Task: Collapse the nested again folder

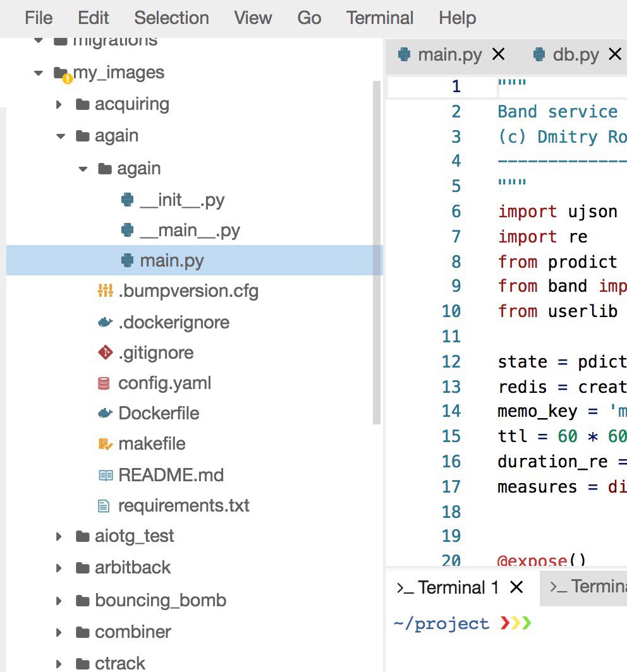Action: 83,169
